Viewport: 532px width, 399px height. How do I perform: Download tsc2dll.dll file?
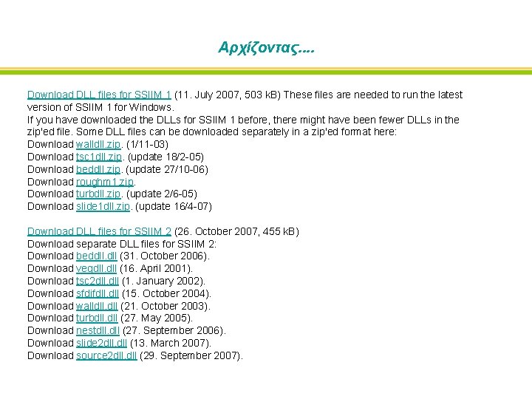tap(98, 282)
